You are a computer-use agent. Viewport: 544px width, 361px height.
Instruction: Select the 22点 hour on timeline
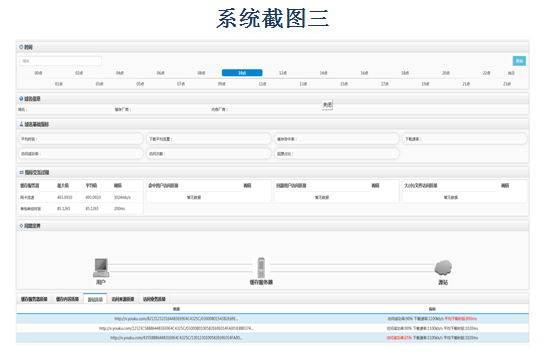486,73
